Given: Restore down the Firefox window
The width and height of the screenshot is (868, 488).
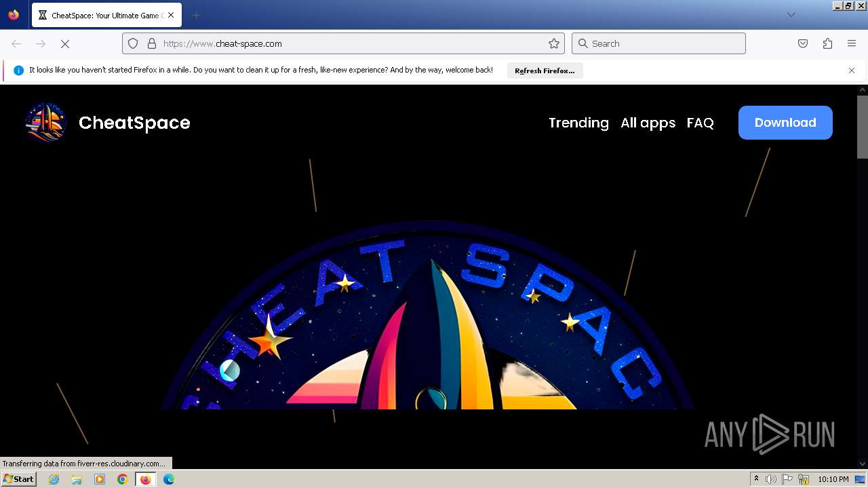Looking at the screenshot, I should [x=849, y=5].
